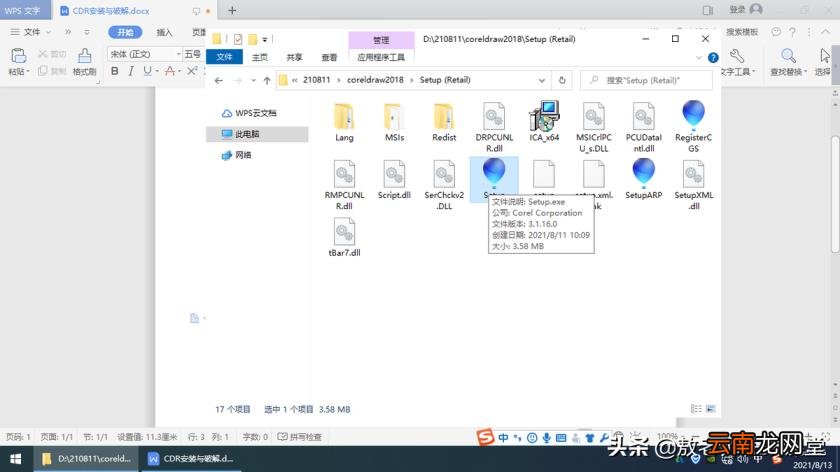This screenshot has width=840, height=472.
Task: Select the MSICrlPCU_s.DLL file
Action: point(594,127)
